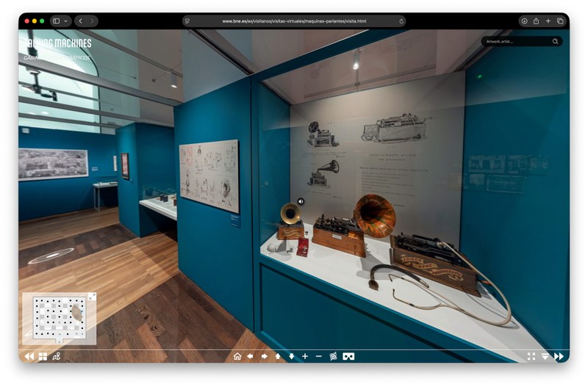Pan the tour view right
This screenshot has width=588, height=387.
(x=264, y=356)
